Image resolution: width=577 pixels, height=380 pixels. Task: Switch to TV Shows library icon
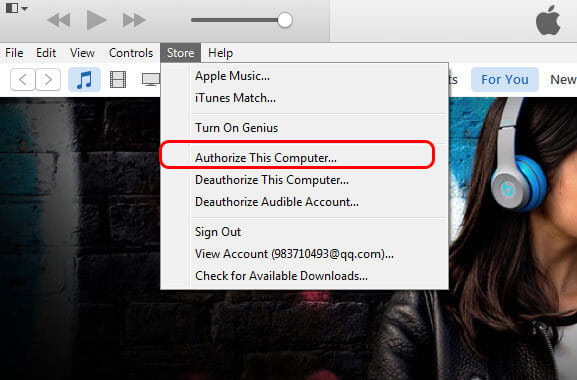point(151,79)
